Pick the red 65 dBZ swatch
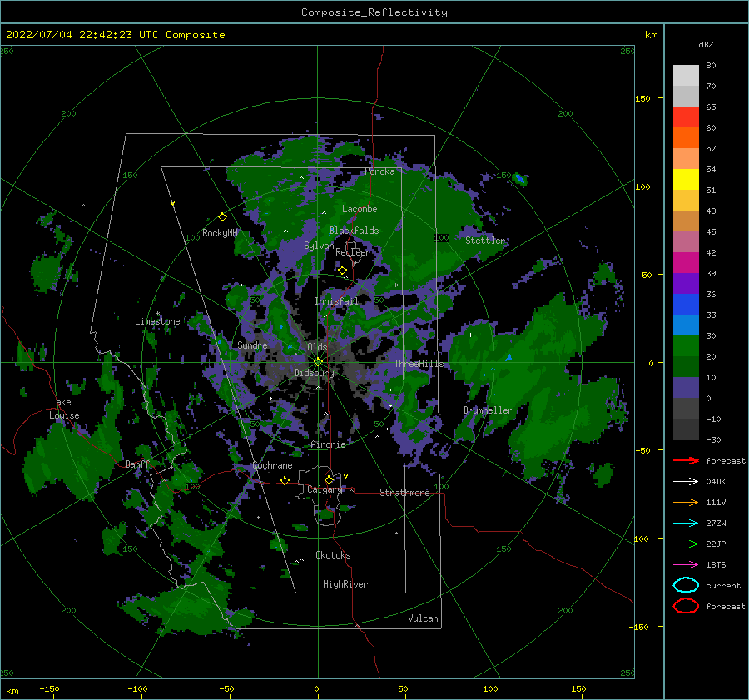This screenshot has width=749, height=700. [686, 117]
